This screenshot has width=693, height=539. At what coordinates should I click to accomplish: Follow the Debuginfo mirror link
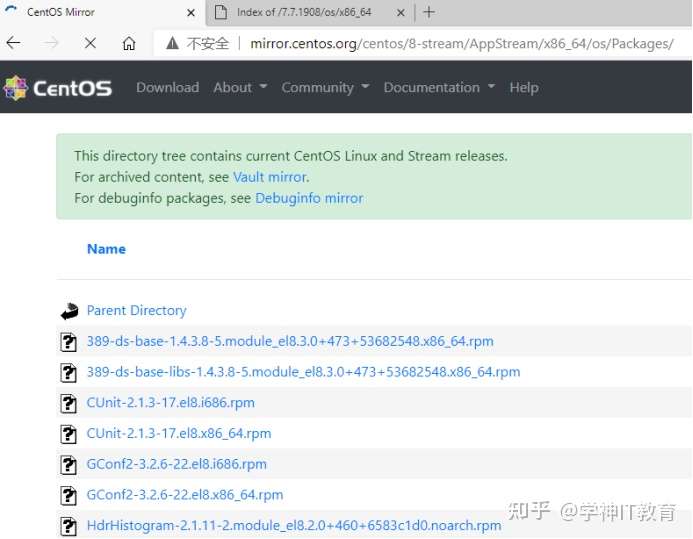[309, 198]
